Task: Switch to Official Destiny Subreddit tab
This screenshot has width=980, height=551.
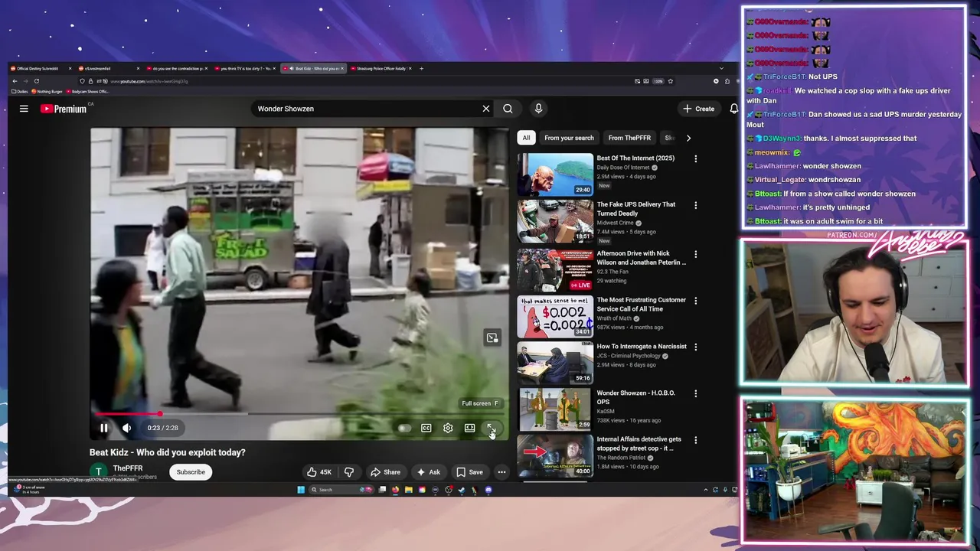Action: [40, 68]
